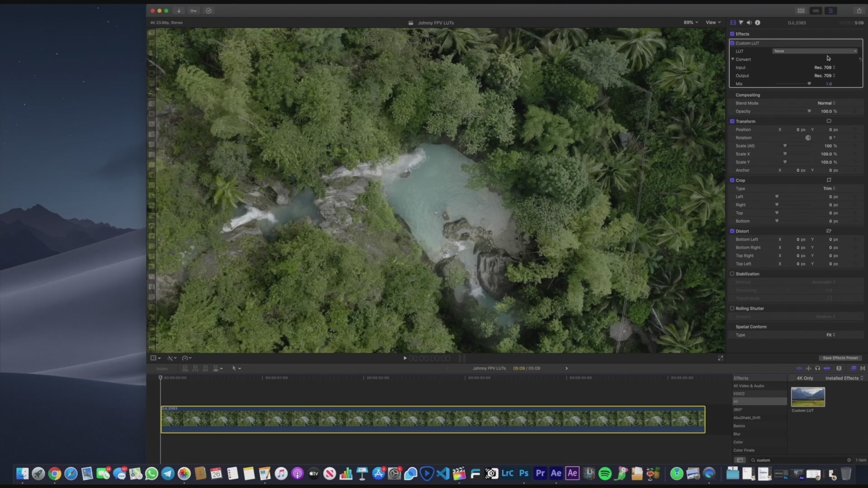Click the Final Cut Pro dock icon
Viewport: 868px width, 488px height.
point(459,474)
